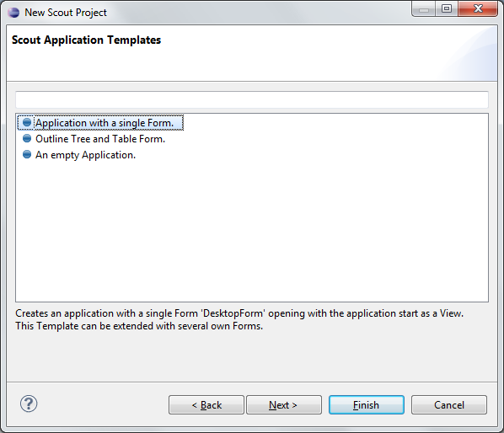The height and width of the screenshot is (433, 504).
Task: Click Finish to create the Scout project
Action: click(x=367, y=404)
